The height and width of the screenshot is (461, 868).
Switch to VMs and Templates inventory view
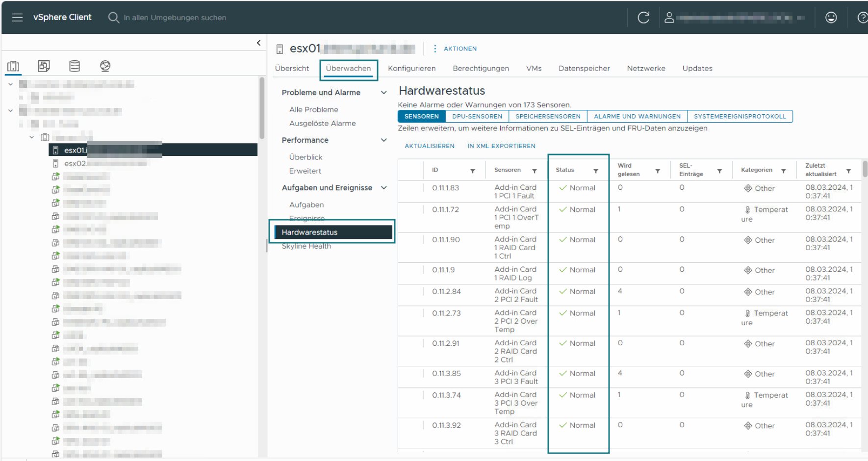pos(44,66)
